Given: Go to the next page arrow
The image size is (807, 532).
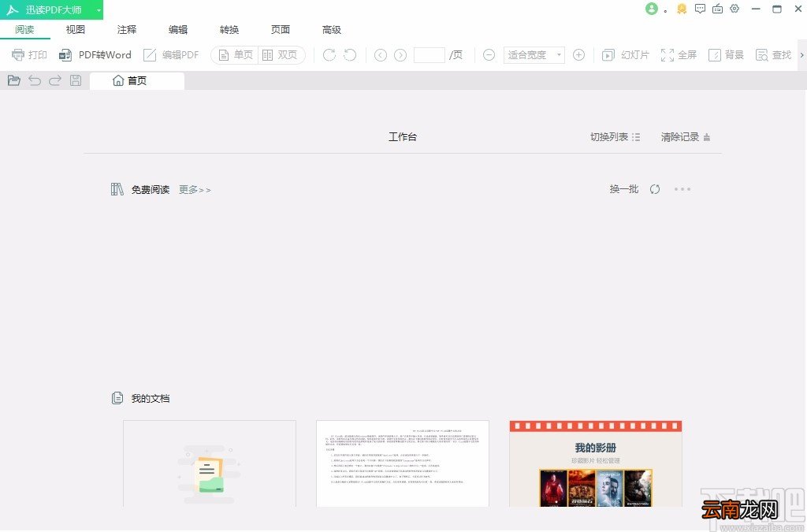Looking at the screenshot, I should click(x=400, y=54).
